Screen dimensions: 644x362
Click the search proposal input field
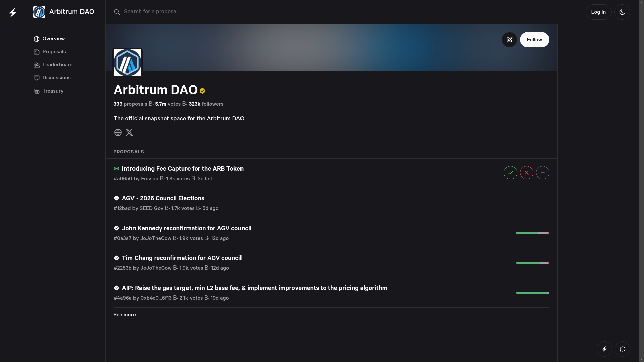pyautogui.click(x=235, y=12)
